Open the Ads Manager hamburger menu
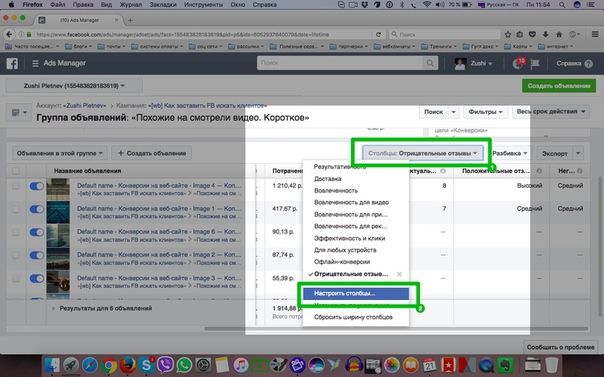 tap(35, 64)
